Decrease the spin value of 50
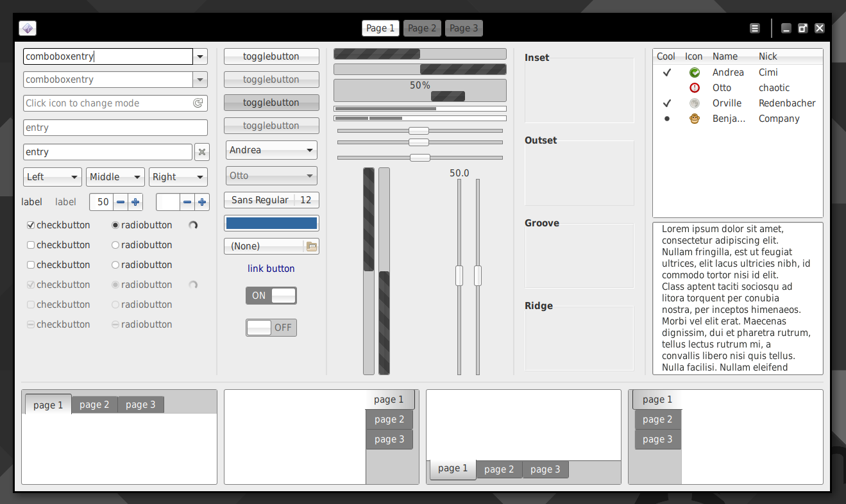 [121, 202]
